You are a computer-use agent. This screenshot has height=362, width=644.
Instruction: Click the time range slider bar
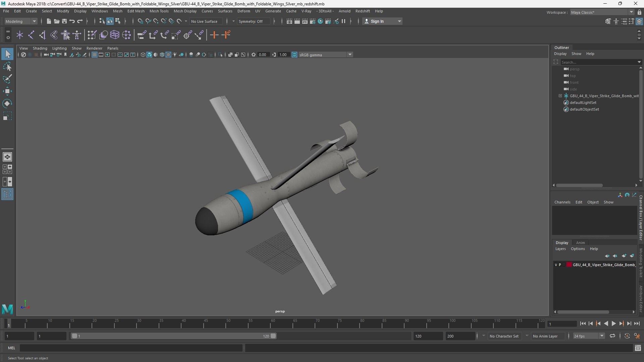[174, 336]
